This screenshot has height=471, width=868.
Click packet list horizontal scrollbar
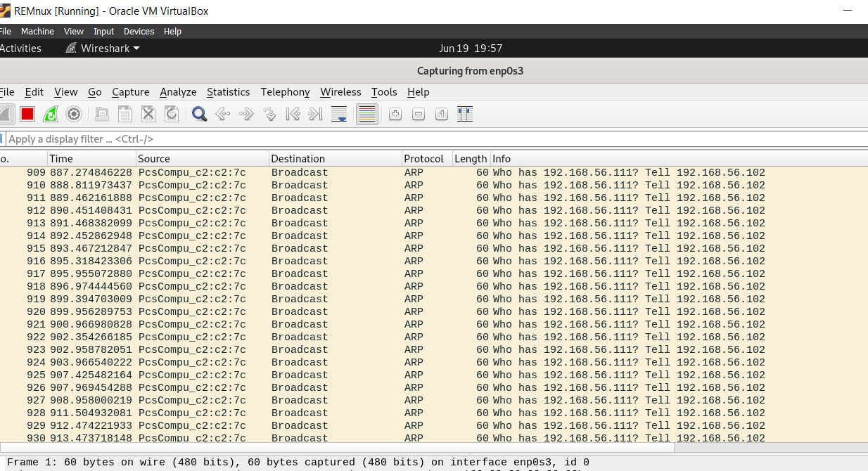coord(338,448)
